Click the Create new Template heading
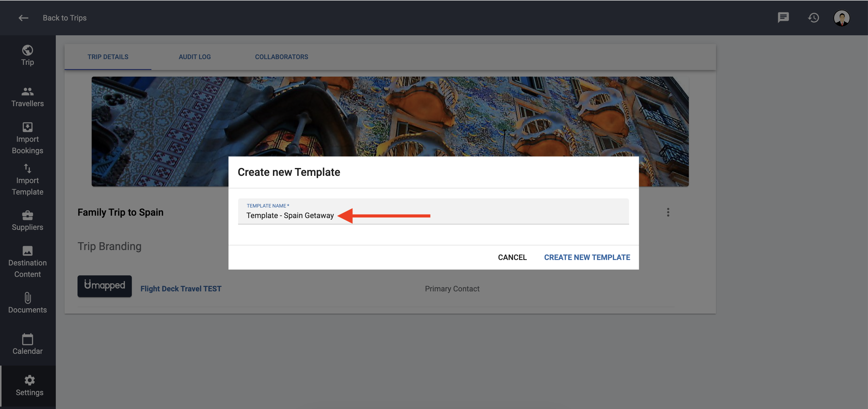 click(289, 172)
